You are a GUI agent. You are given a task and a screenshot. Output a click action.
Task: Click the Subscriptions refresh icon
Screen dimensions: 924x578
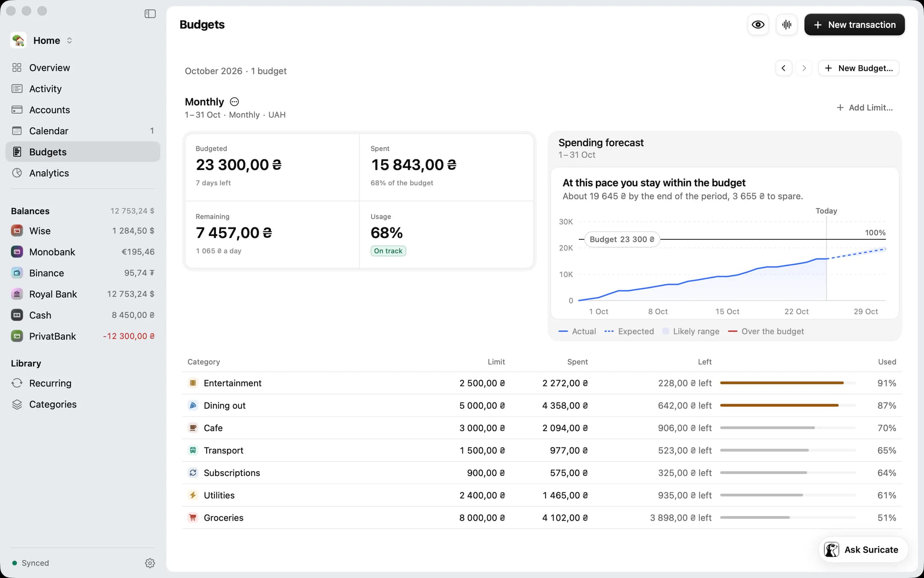coord(193,473)
